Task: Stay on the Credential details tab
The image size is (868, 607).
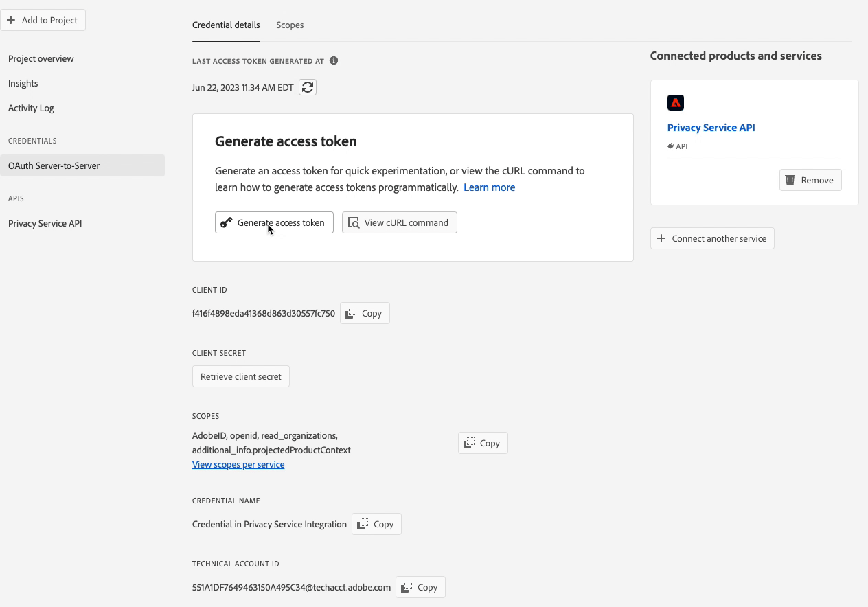Action: point(226,25)
